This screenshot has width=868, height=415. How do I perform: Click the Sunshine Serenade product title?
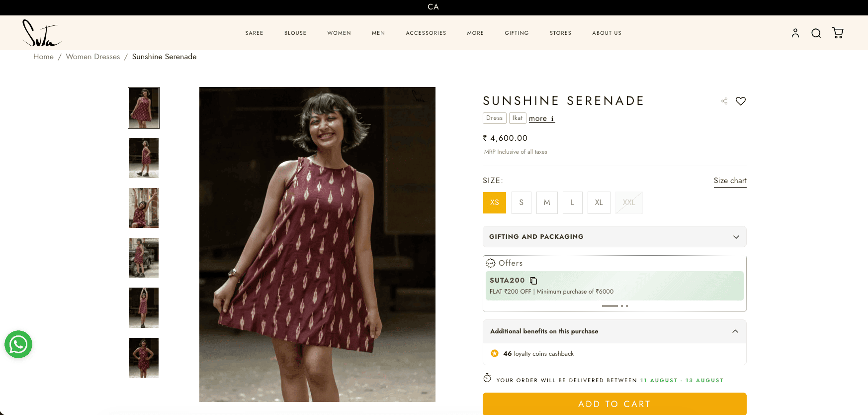(563, 101)
